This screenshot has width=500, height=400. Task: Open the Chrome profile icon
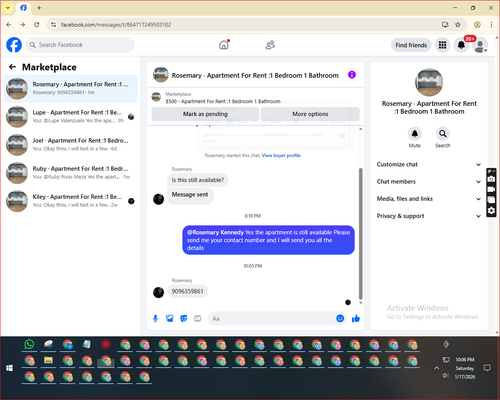coord(477,25)
